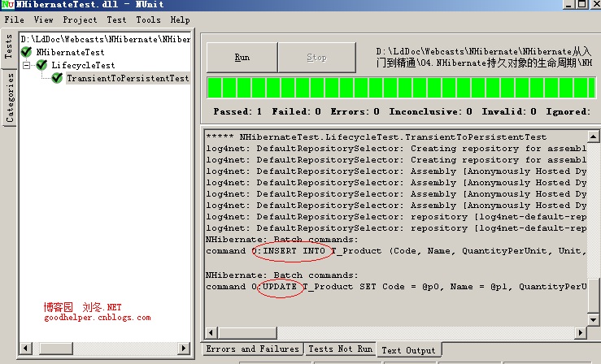Switch to the Categories vertical tab
The image size is (601, 364).
10,97
